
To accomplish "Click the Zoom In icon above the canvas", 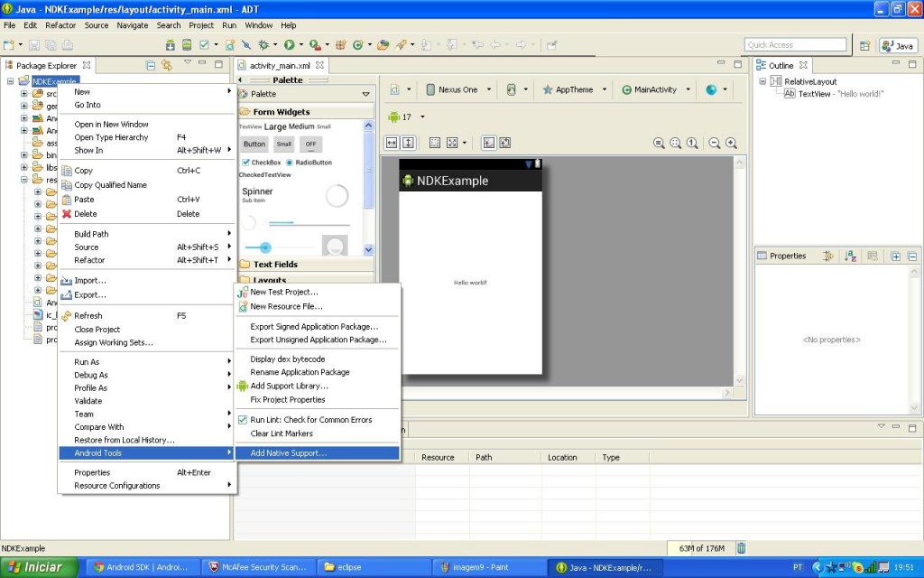I will click(731, 143).
